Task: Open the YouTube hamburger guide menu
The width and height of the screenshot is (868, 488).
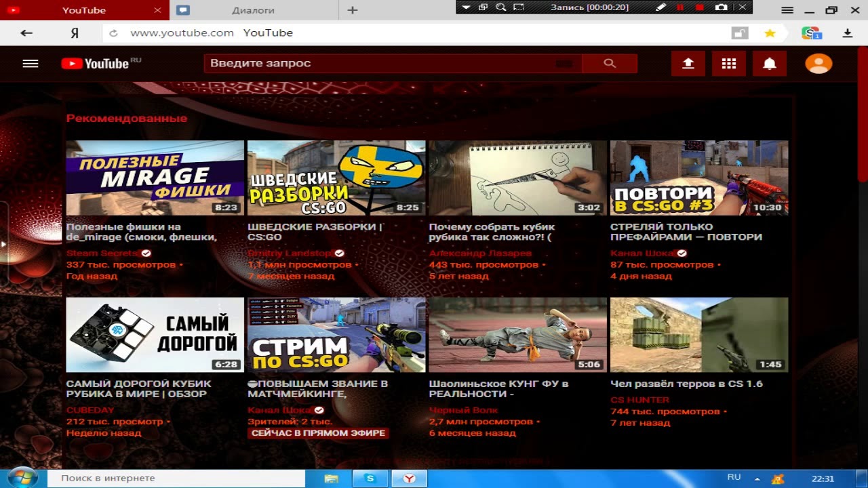Action: pyautogui.click(x=31, y=63)
